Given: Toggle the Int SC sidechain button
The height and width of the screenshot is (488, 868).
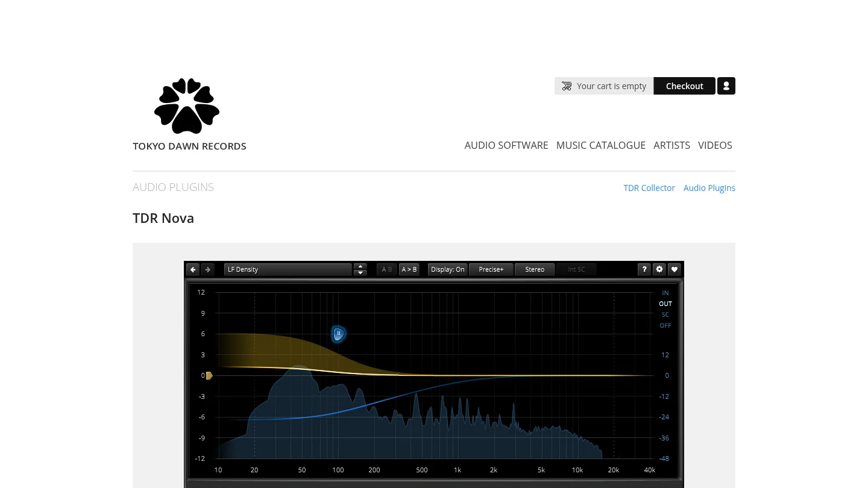Looking at the screenshot, I should coord(576,269).
